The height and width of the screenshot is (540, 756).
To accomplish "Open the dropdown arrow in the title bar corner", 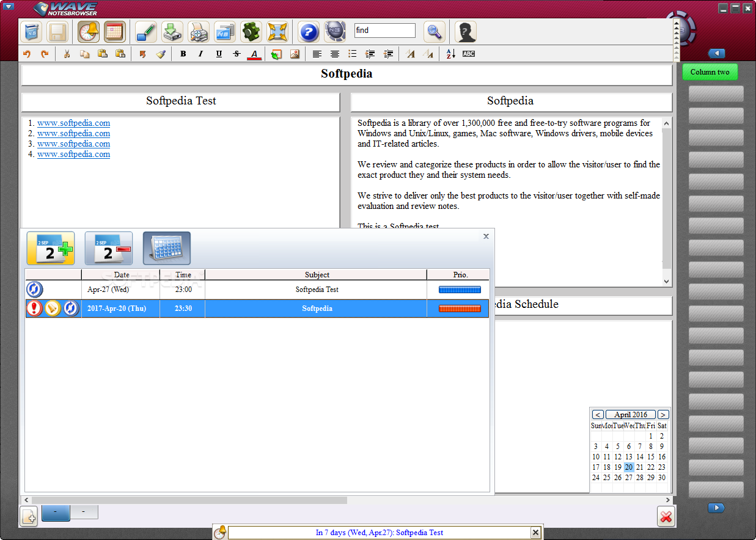I will [9, 7].
